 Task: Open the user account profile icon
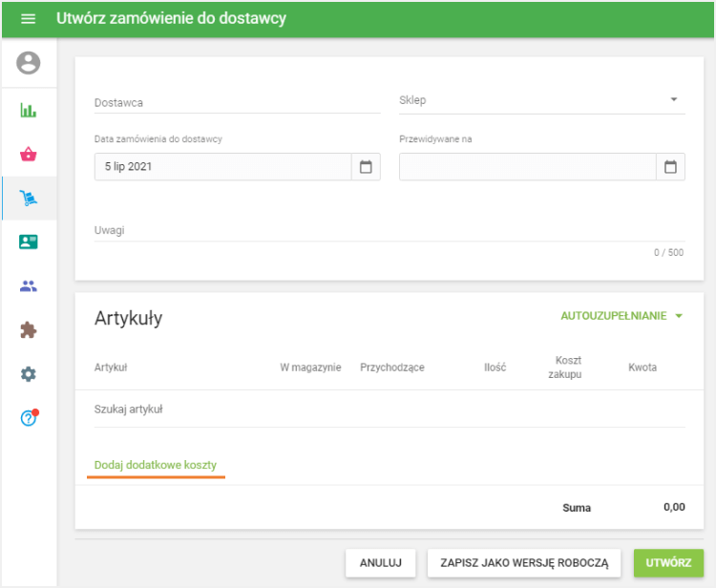(x=29, y=64)
